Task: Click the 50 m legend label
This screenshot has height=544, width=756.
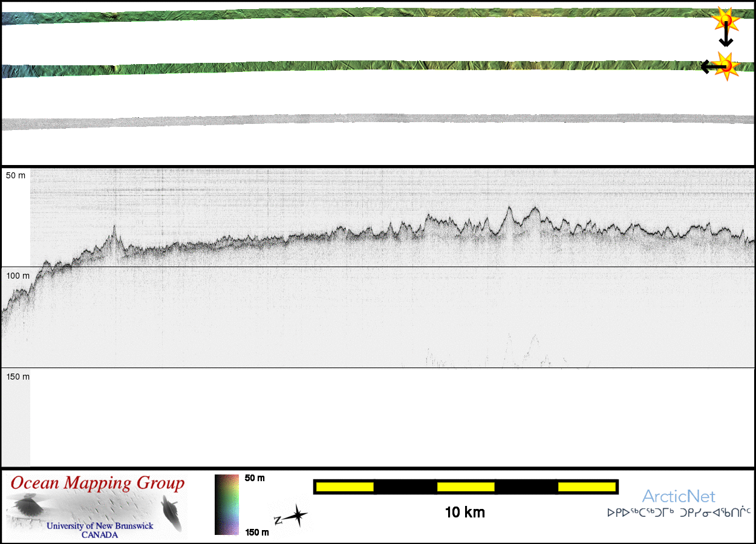Action: [x=255, y=478]
